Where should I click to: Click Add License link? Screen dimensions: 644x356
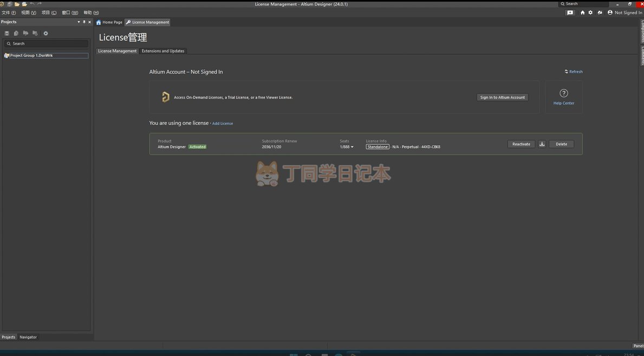pos(223,124)
